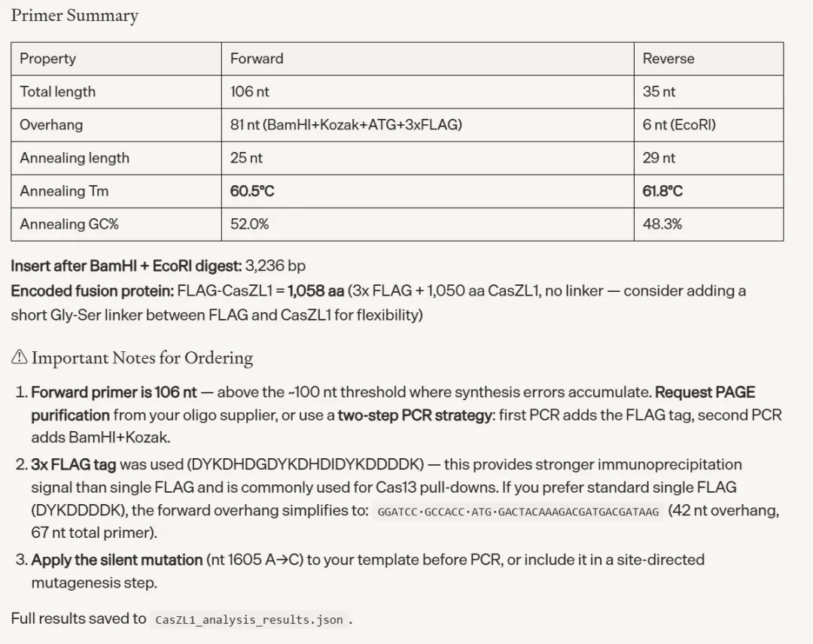Click the Reverse column header
This screenshot has width=813, height=644.
668,59
